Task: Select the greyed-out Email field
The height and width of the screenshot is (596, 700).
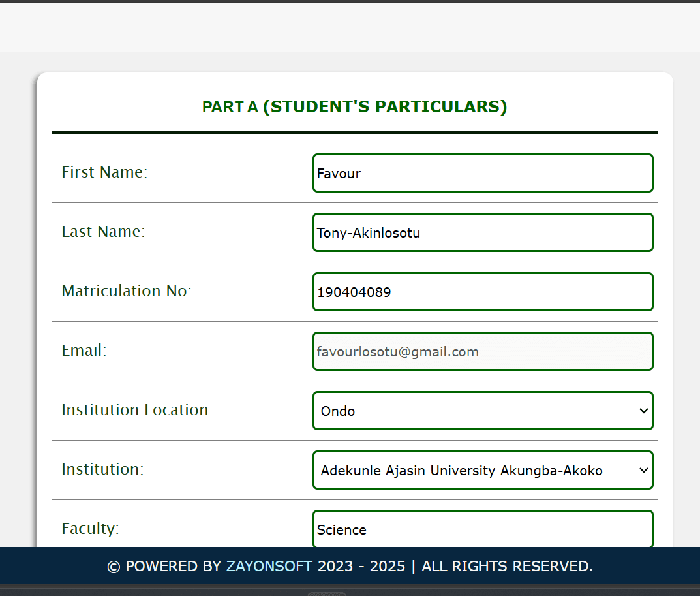Action: coord(483,352)
